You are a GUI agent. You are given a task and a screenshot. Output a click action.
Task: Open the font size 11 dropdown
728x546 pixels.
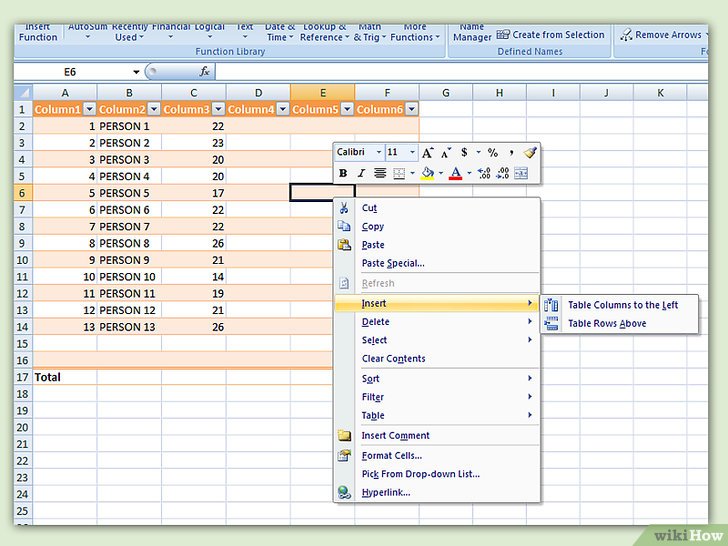coord(412,152)
